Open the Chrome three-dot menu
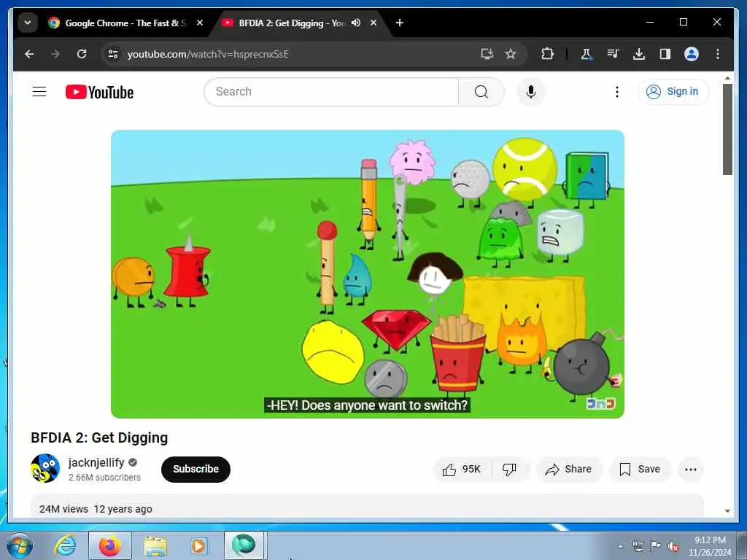Screen dimensions: 747x560 718,54
